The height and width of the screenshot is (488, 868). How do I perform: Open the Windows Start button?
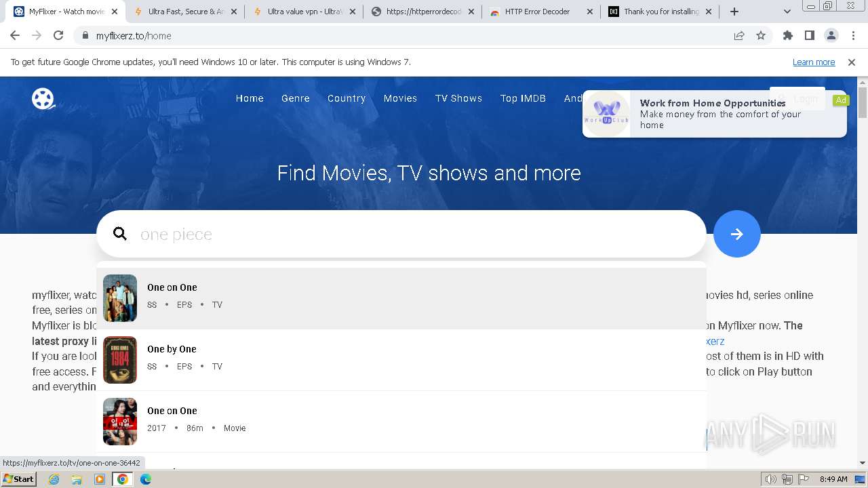click(x=19, y=479)
